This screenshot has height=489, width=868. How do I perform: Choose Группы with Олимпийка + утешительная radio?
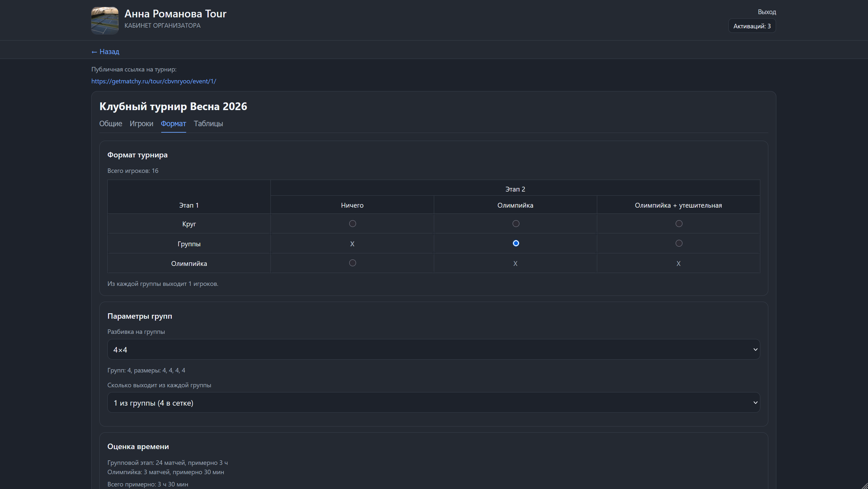click(x=679, y=243)
